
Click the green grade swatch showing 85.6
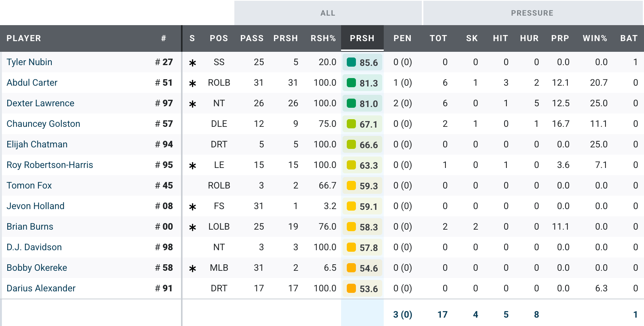(x=351, y=62)
